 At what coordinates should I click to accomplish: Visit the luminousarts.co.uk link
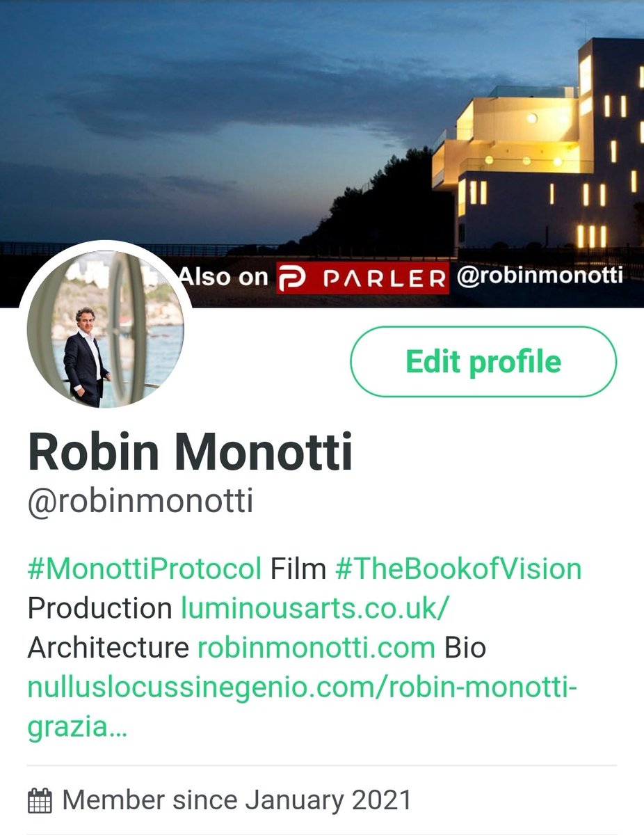(x=316, y=608)
